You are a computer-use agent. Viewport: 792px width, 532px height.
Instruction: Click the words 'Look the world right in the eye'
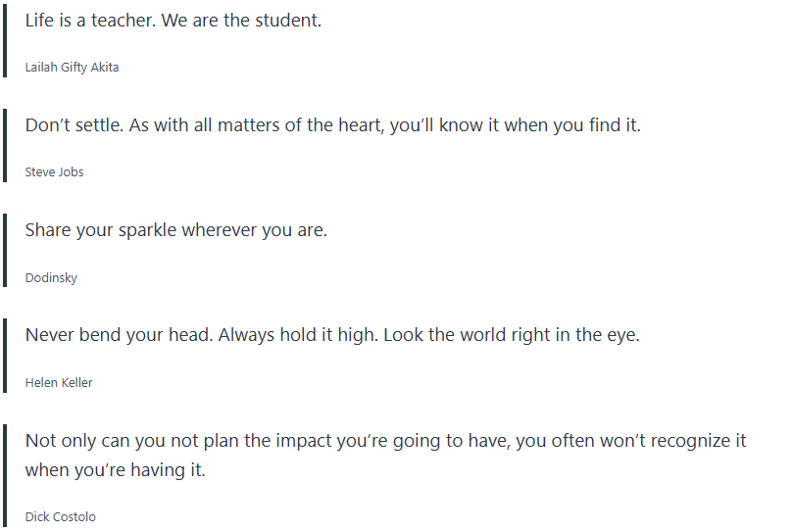pos(511,335)
